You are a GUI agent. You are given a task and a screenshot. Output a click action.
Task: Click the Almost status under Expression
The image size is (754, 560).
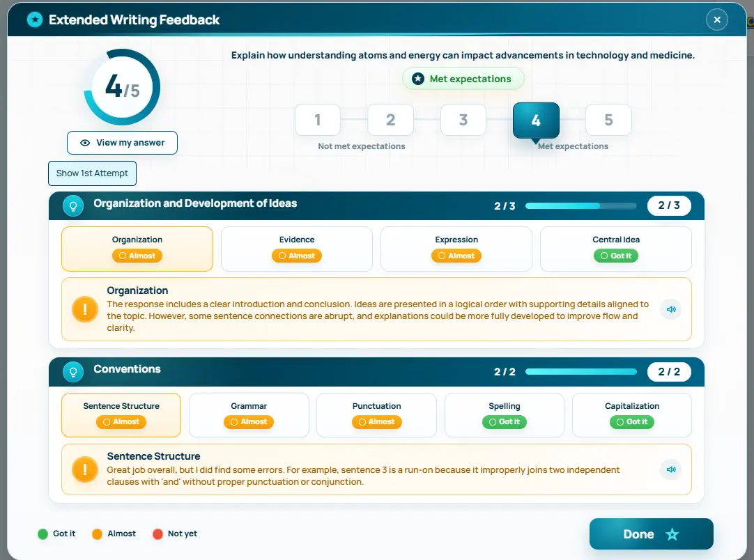pos(456,256)
